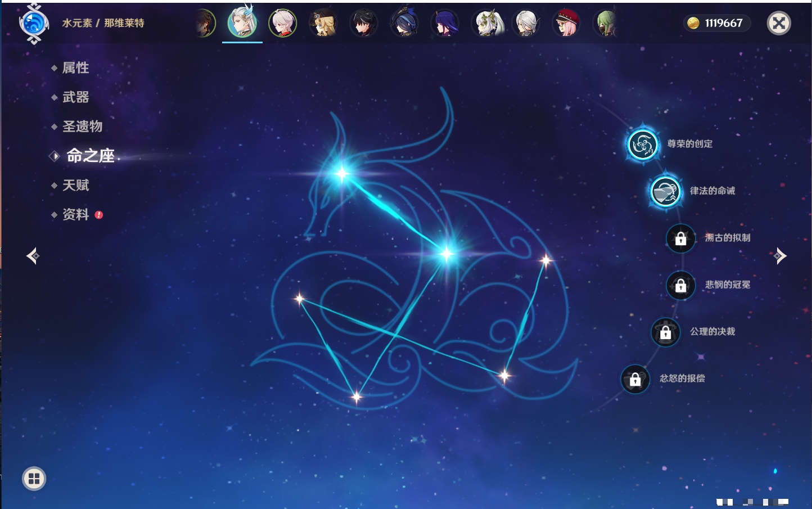812x509 pixels.
Task: Click the Mora balance 1119667
Action: 724,23
